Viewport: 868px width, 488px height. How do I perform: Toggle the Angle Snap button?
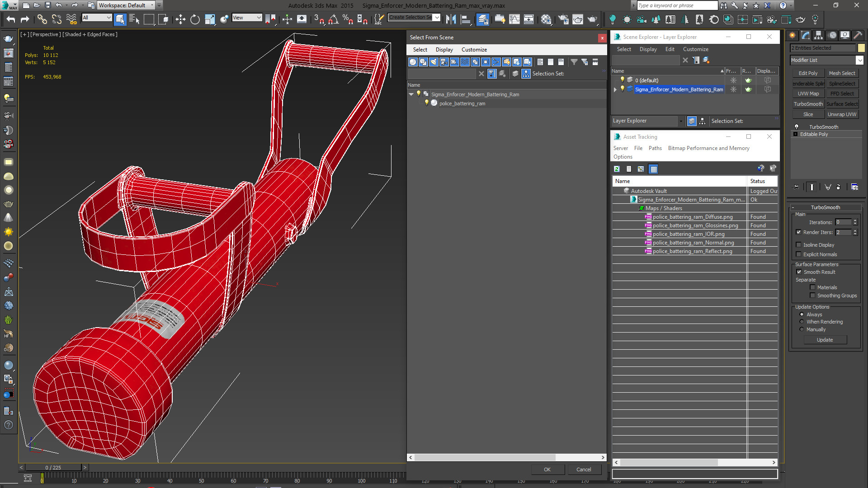coord(334,19)
